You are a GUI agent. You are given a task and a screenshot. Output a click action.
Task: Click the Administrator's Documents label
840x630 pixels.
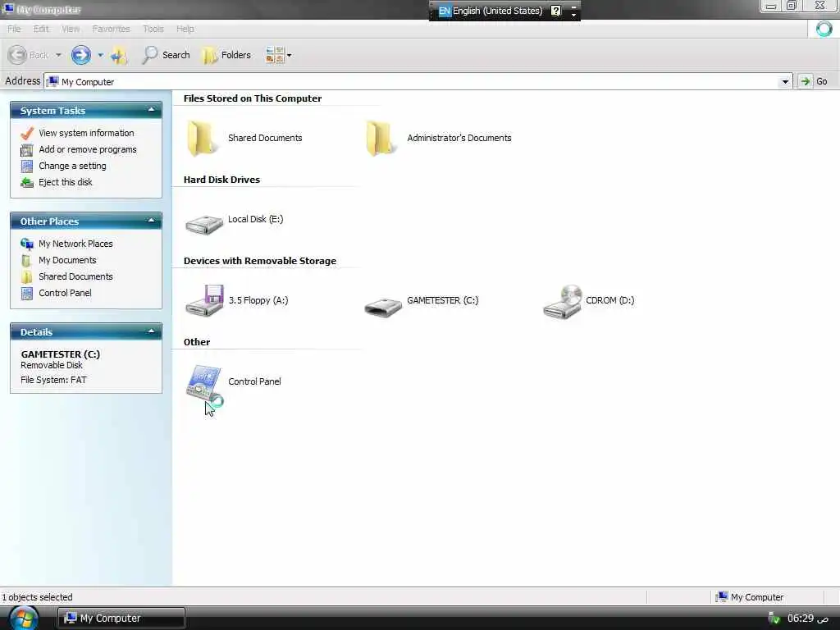click(459, 138)
